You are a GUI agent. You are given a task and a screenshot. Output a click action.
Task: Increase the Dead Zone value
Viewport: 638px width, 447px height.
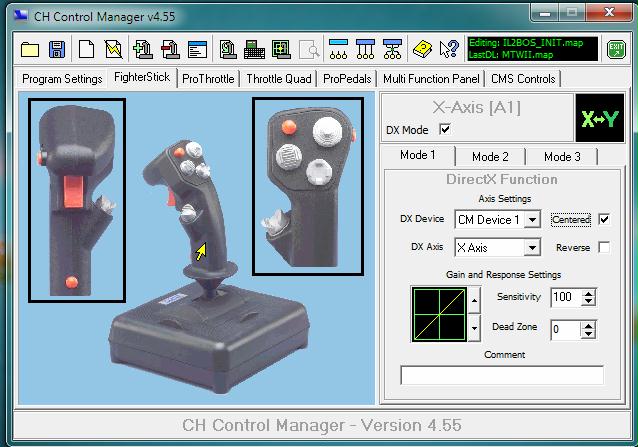pyautogui.click(x=588, y=326)
